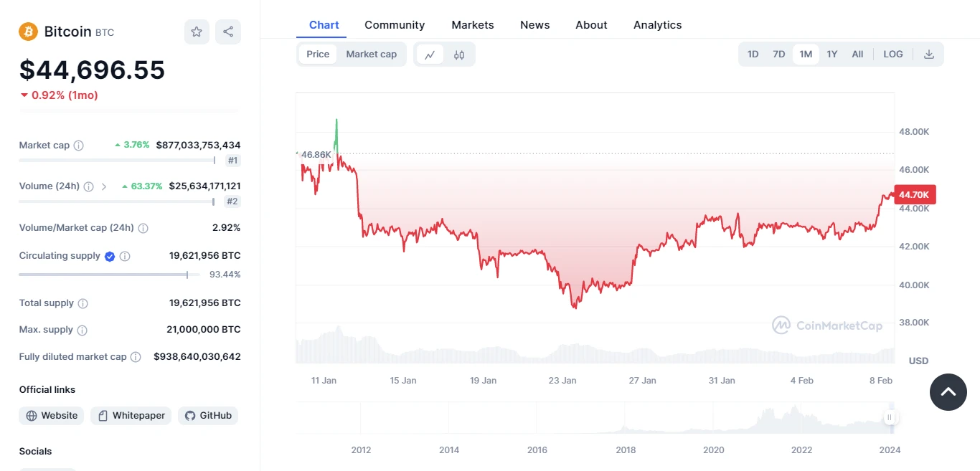Screen dimensions: 980x471
Task: Show Max. supply info icon
Action: (82, 330)
